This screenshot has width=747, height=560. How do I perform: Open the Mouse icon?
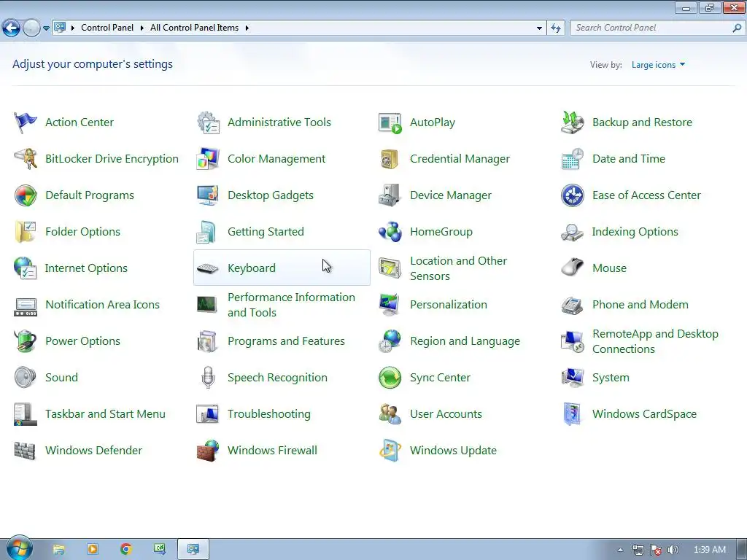point(572,268)
